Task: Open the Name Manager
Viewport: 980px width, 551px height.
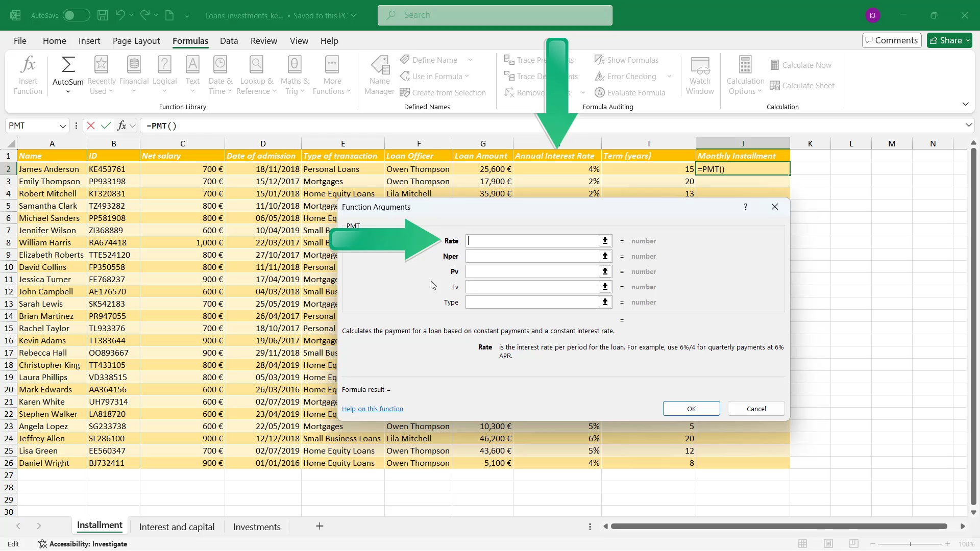Action: (x=379, y=76)
